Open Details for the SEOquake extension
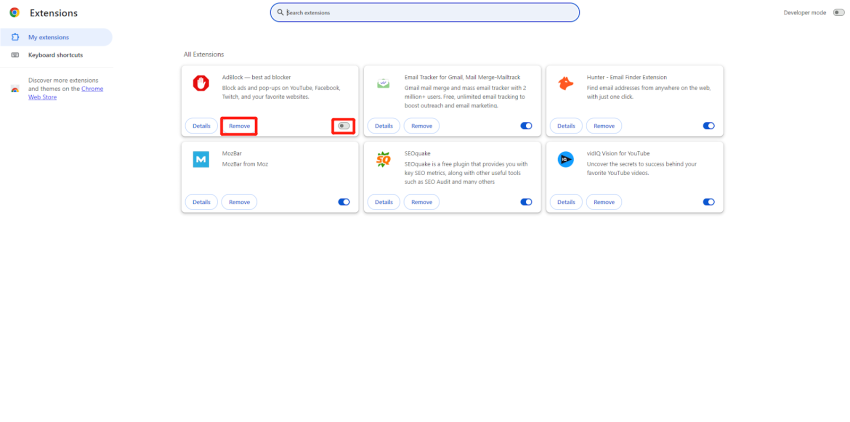 point(384,202)
